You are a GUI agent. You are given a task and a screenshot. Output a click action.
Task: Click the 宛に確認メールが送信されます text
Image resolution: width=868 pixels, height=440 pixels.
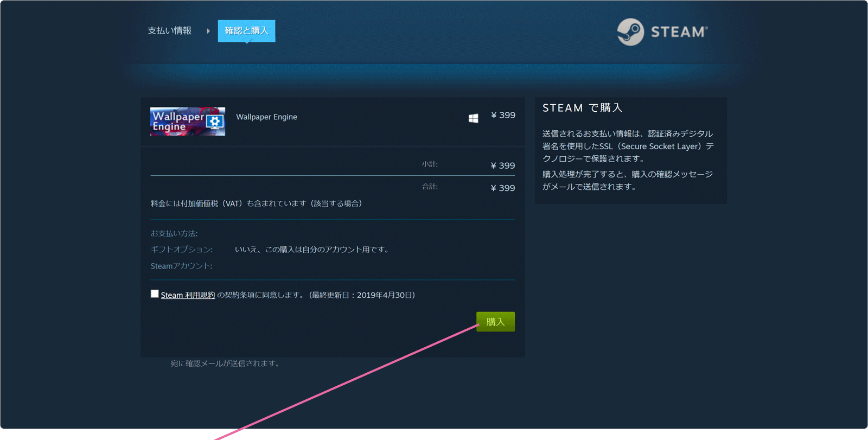click(x=226, y=364)
